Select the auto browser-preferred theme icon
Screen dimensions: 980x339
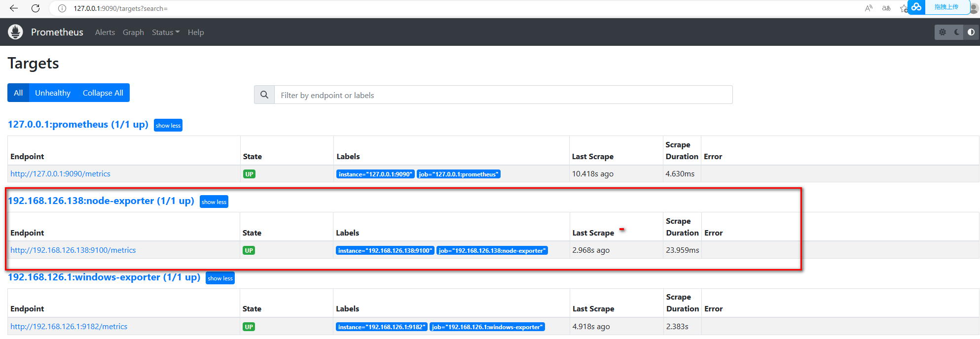971,32
